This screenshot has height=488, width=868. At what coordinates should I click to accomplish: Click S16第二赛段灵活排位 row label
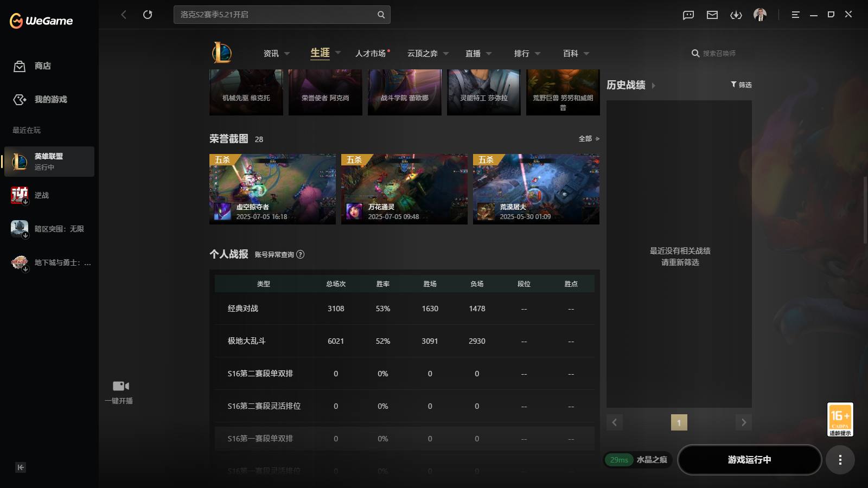coord(264,406)
